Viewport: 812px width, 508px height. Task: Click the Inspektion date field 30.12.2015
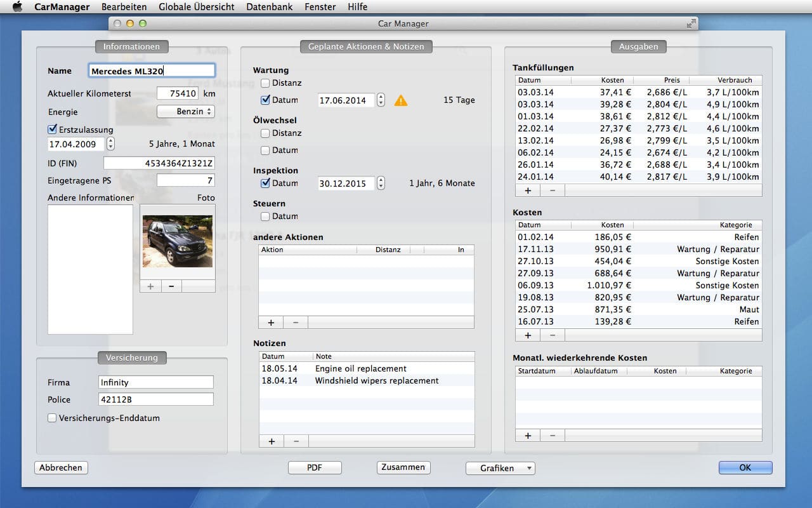tap(346, 184)
